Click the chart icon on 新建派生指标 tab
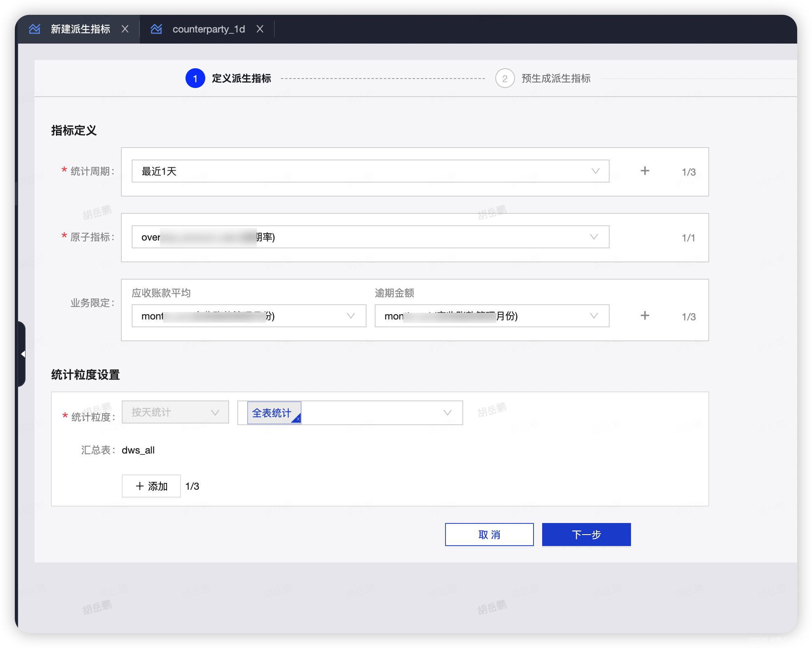Screen dimensions: 812x648 point(35,29)
